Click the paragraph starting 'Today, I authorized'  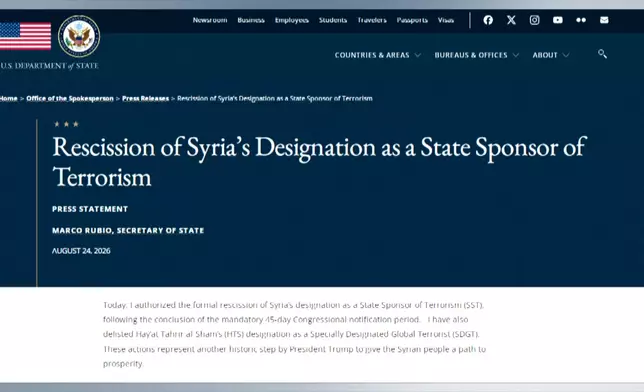coord(294,334)
